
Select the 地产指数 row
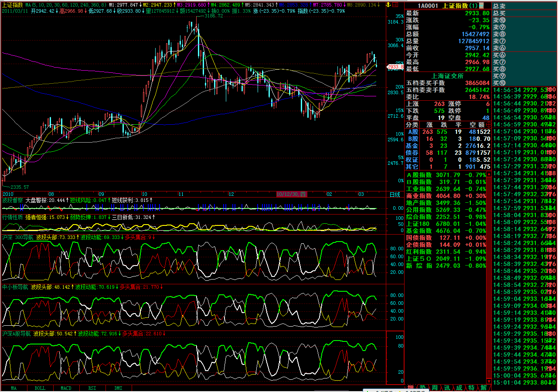445,203
